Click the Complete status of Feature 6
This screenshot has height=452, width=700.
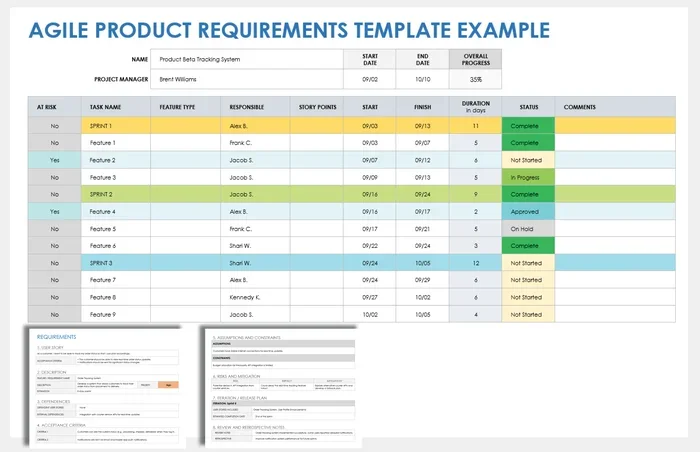(528, 246)
